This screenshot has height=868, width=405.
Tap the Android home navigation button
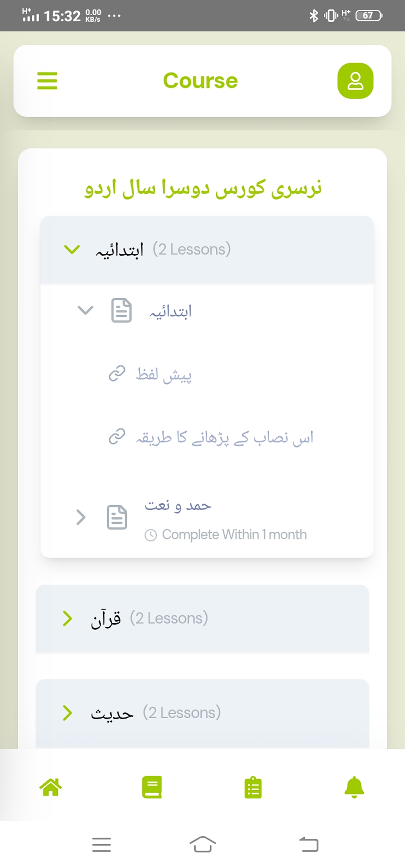pyautogui.click(x=203, y=845)
